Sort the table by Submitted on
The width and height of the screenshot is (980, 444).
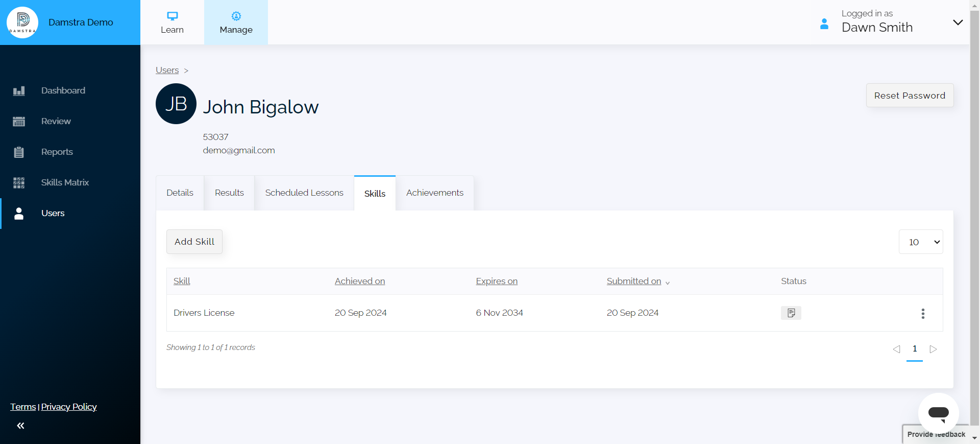(633, 281)
